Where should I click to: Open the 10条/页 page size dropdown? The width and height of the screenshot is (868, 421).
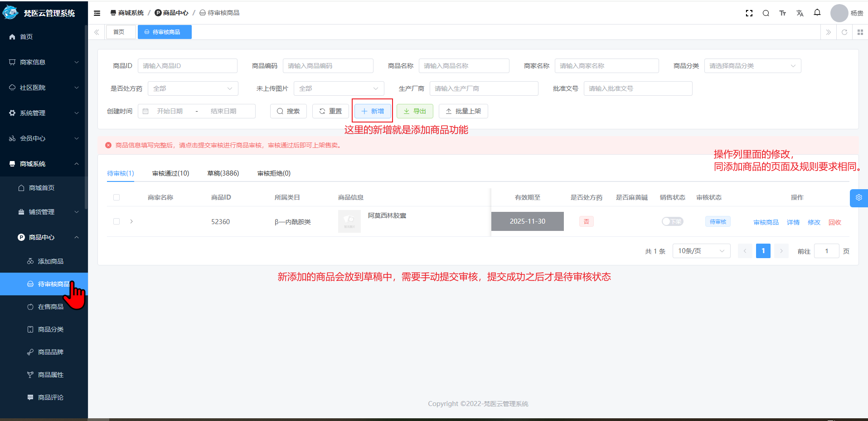click(701, 250)
